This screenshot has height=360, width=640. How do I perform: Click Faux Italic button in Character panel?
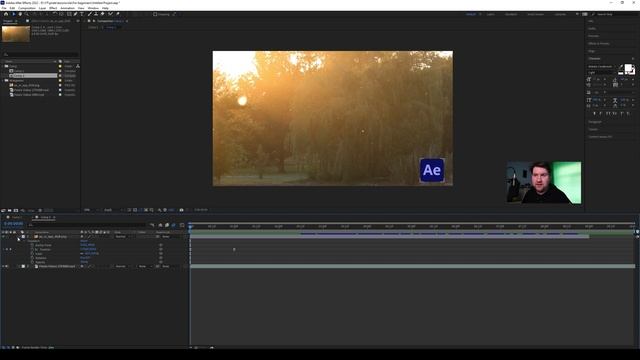(601, 113)
